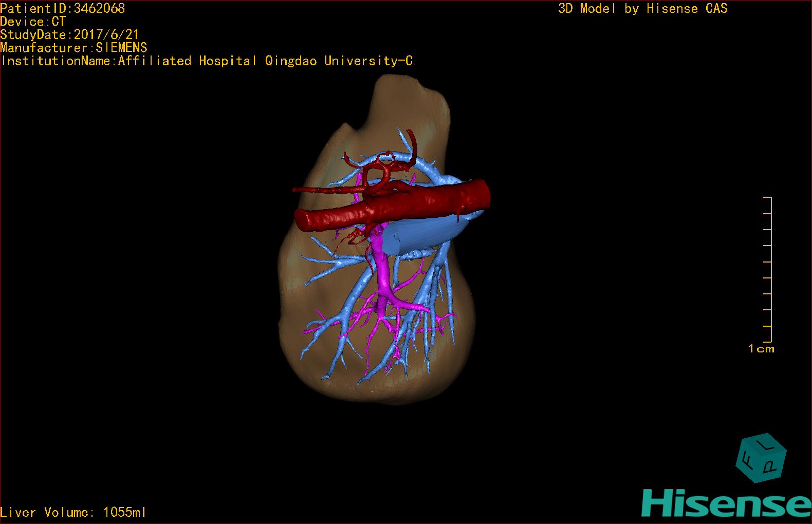The image size is (812, 524).
Task: Select the PatientID:3462068 overlay text
Action: coord(62,8)
